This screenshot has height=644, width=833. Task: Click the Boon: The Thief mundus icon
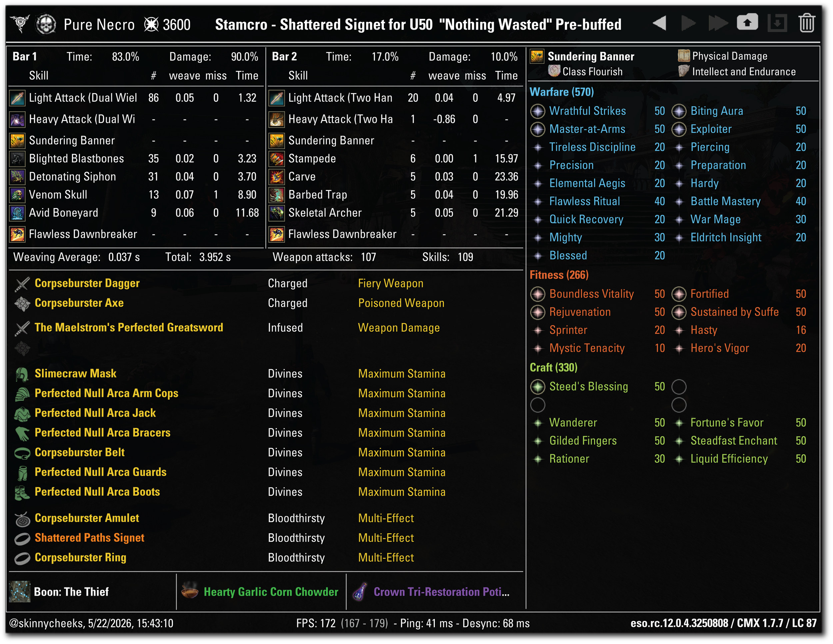pos(19,592)
